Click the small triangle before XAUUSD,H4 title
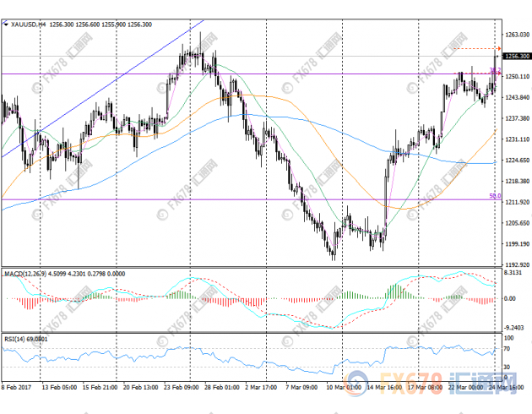The height and width of the screenshot is (414, 532). pyautogui.click(x=7, y=25)
